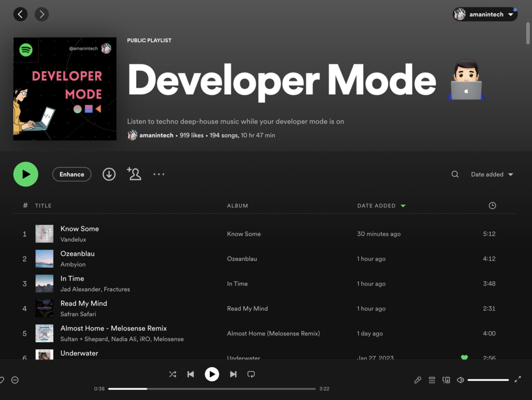The height and width of the screenshot is (400, 532).
Task: Download the playlist with the download icon
Action: [x=109, y=174]
